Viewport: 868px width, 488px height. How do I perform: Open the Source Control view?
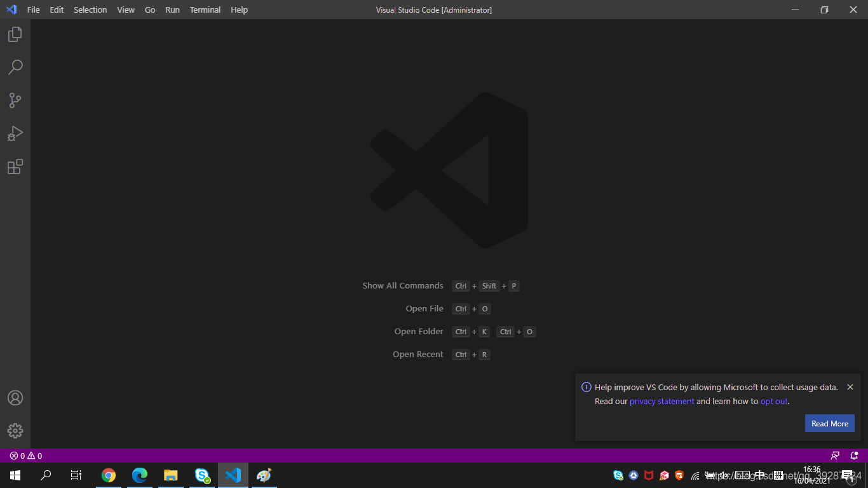point(15,100)
